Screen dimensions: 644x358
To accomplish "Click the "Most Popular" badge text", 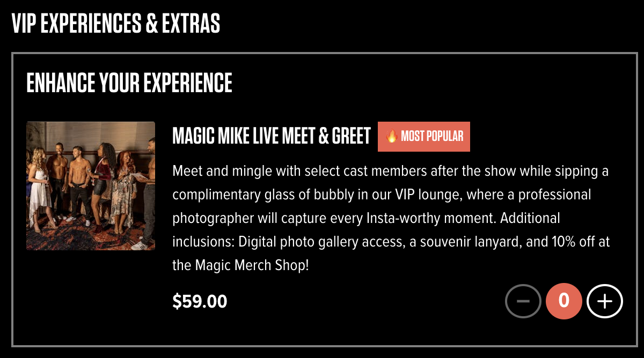I will point(431,136).
